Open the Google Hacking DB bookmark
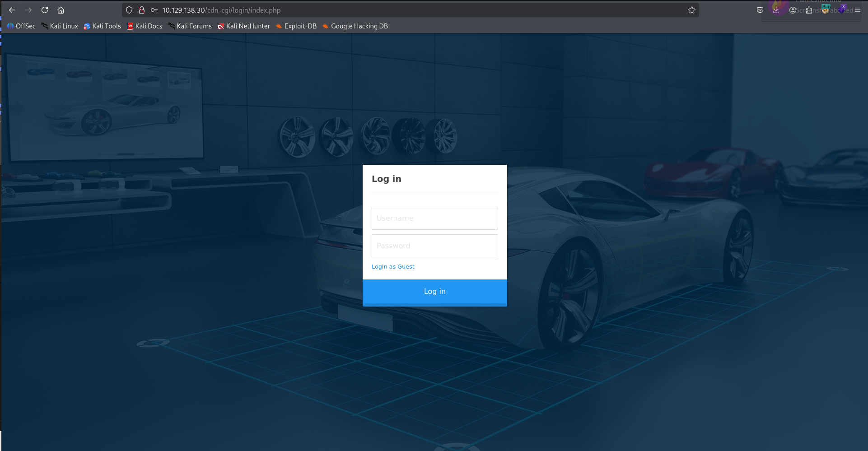The height and width of the screenshot is (451, 868). [355, 26]
